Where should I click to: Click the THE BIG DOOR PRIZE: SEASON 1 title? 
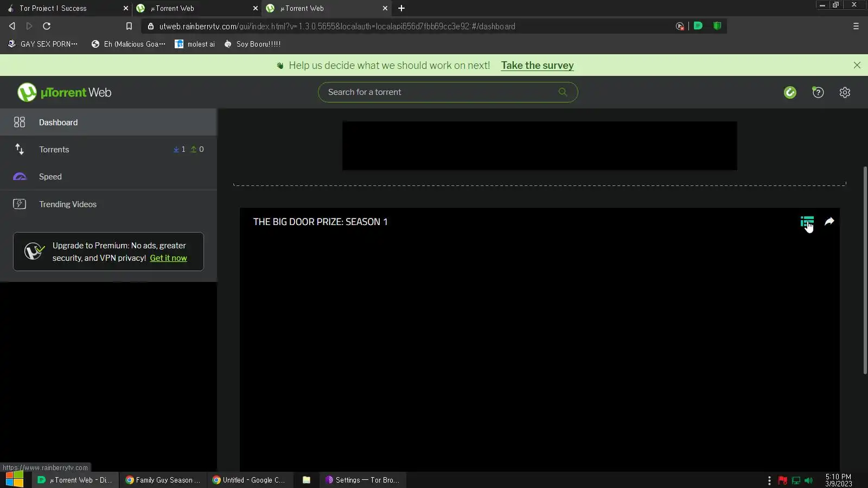click(320, 222)
